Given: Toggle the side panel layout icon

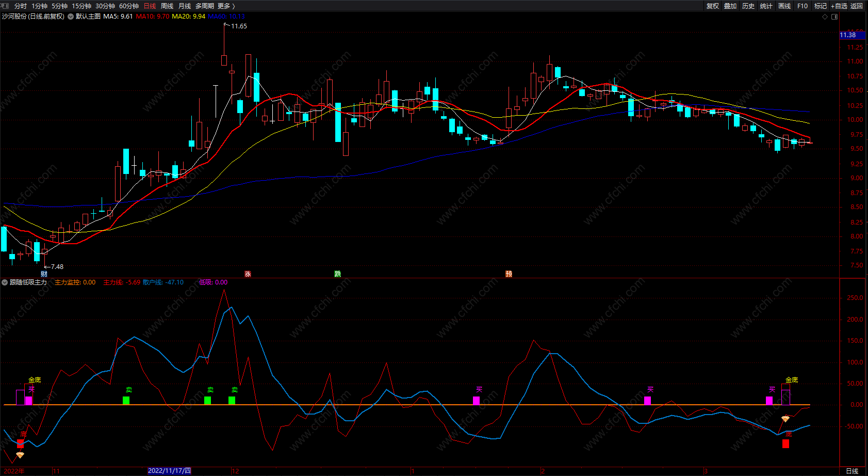Looking at the screenshot, I should (x=834, y=17).
